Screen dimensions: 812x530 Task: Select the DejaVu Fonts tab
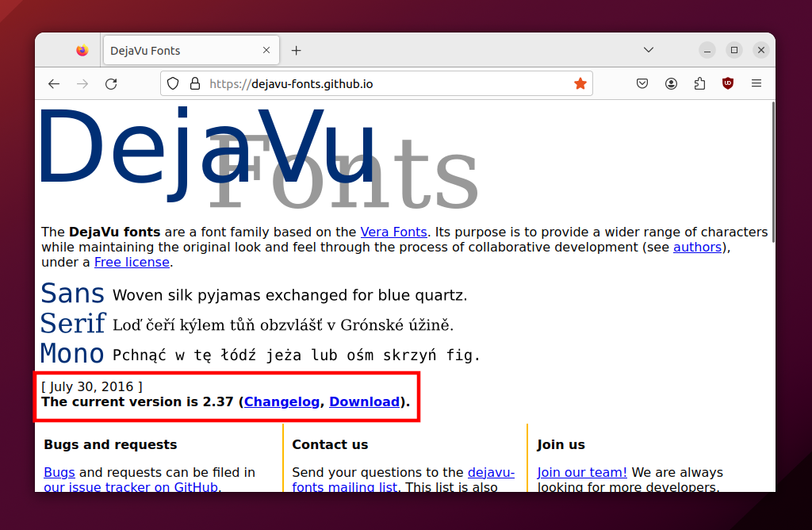[x=192, y=50]
